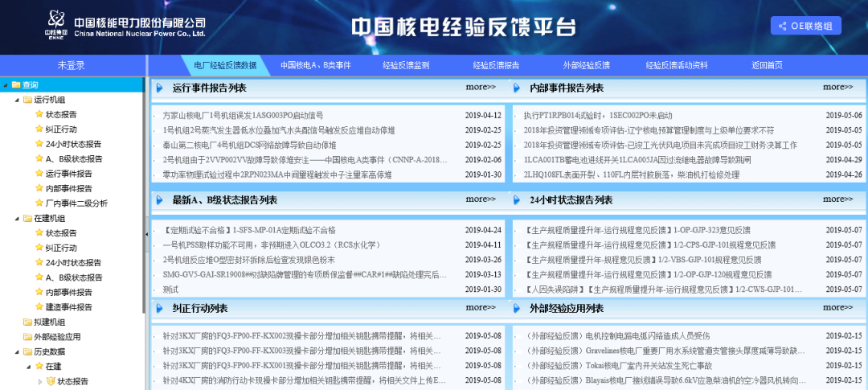868x390 pixels.
Task: Click the folder icon of 运行机组
Action: 27,100
